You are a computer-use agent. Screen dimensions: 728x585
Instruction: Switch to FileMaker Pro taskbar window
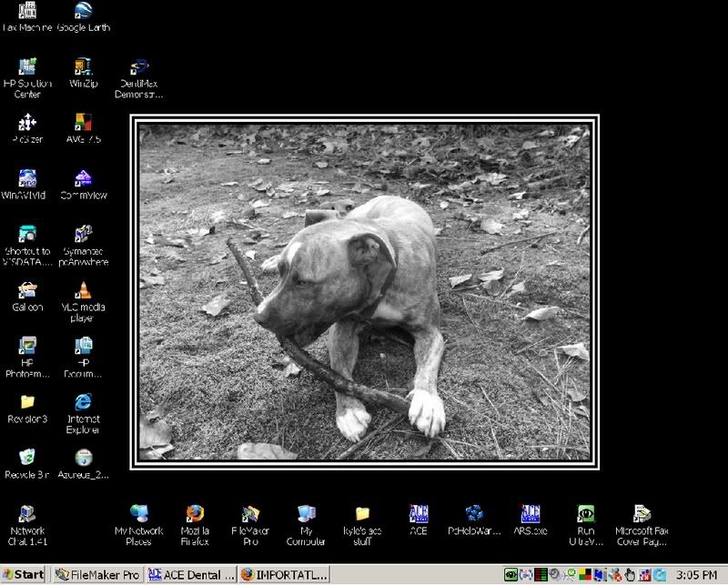pos(96,574)
